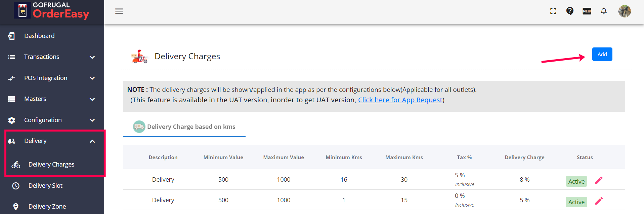
Task: Edit the 1–15 kms delivery charge row
Action: coord(599,201)
